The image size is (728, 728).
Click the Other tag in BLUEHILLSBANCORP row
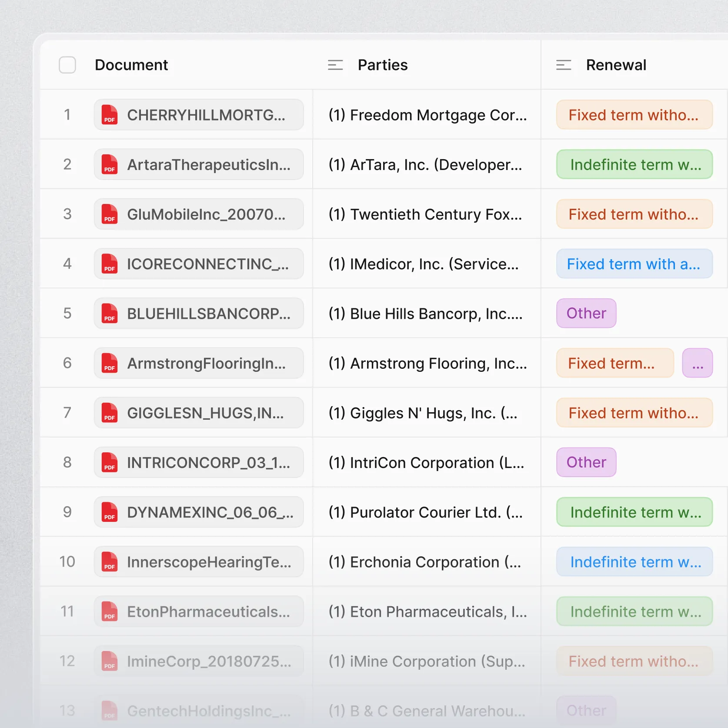tap(586, 313)
